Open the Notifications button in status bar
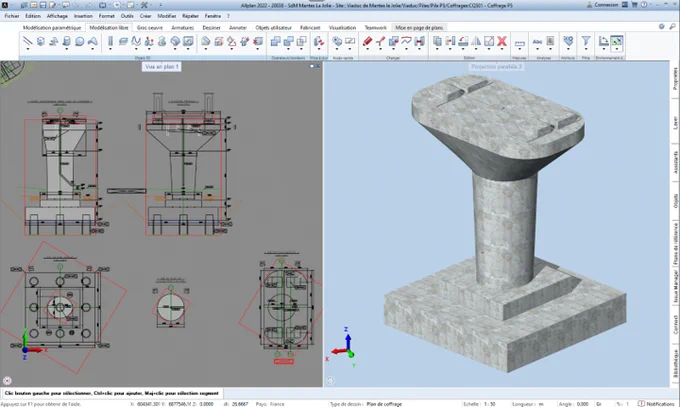 coord(657,404)
